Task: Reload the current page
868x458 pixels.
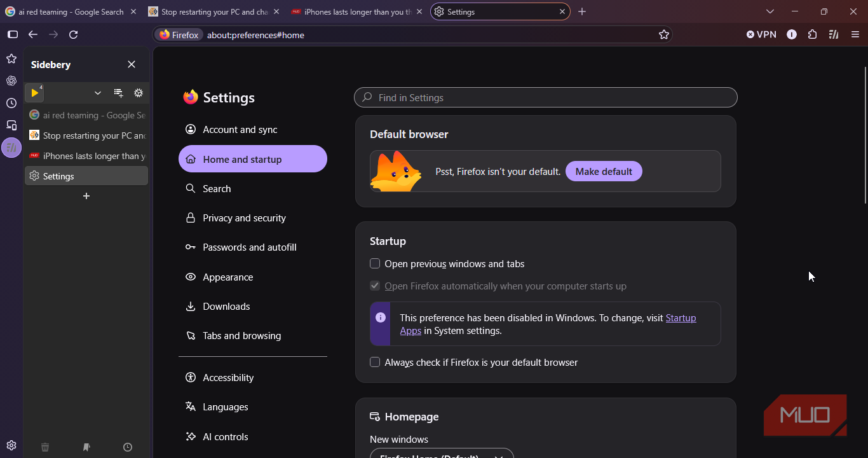Action: tap(73, 34)
